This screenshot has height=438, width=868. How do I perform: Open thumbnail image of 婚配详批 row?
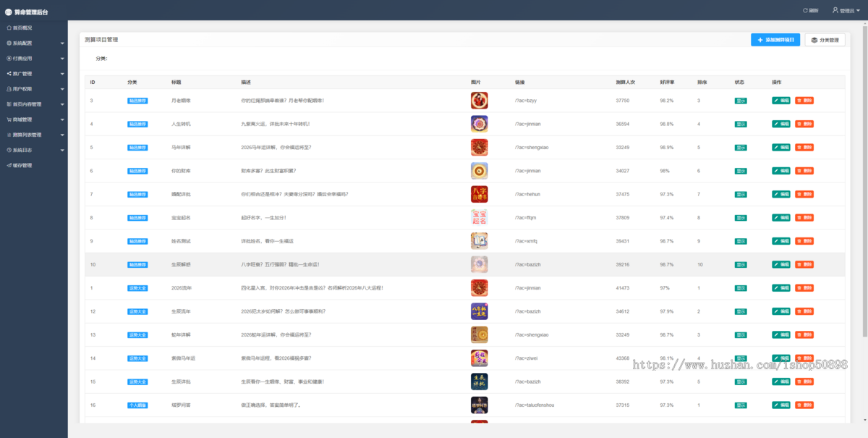pyautogui.click(x=479, y=194)
